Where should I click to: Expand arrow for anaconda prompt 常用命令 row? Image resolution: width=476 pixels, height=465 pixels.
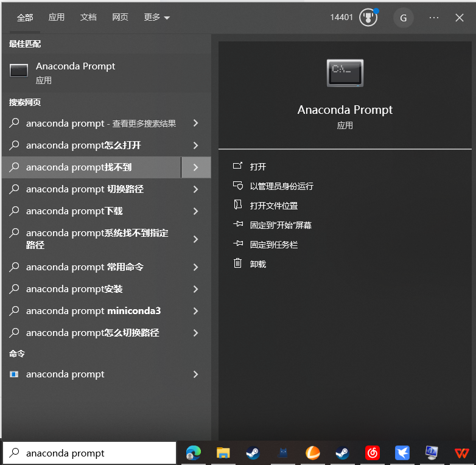click(x=196, y=267)
